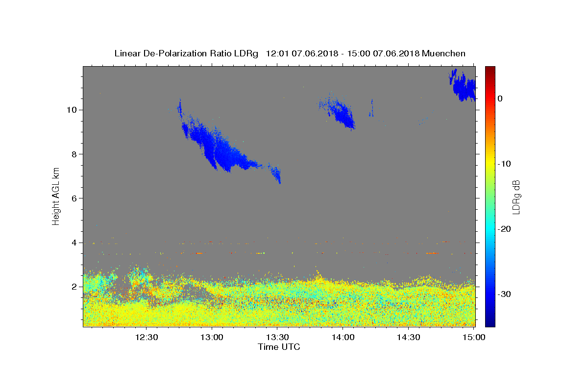Screen dimensions: 588x392
Task: Click the start time "12:01 07.06.2018" in title
Action: [x=301, y=53]
